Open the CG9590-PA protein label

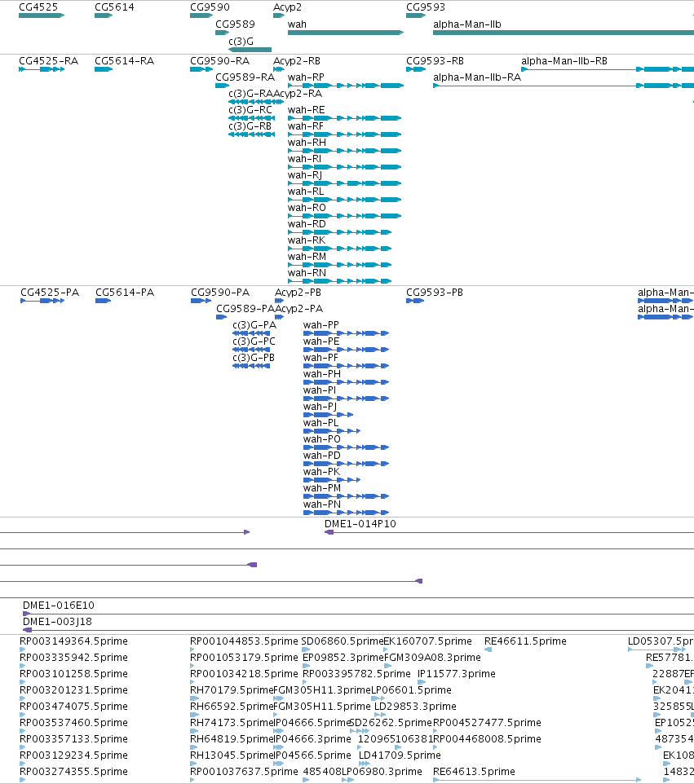click(x=220, y=293)
